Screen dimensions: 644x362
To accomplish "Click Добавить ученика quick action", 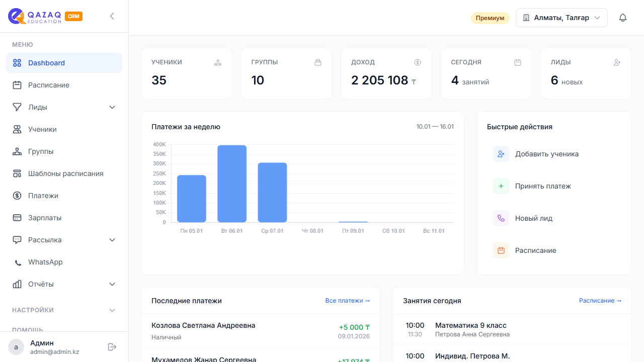I will pos(554,154).
